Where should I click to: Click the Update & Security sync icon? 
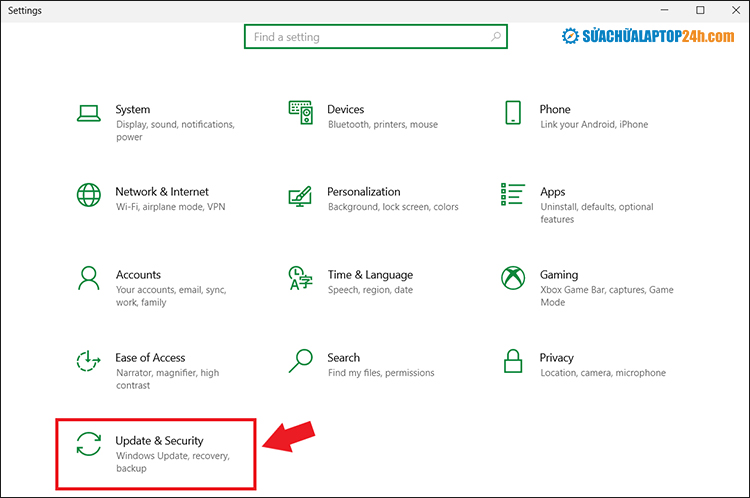pyautogui.click(x=88, y=444)
